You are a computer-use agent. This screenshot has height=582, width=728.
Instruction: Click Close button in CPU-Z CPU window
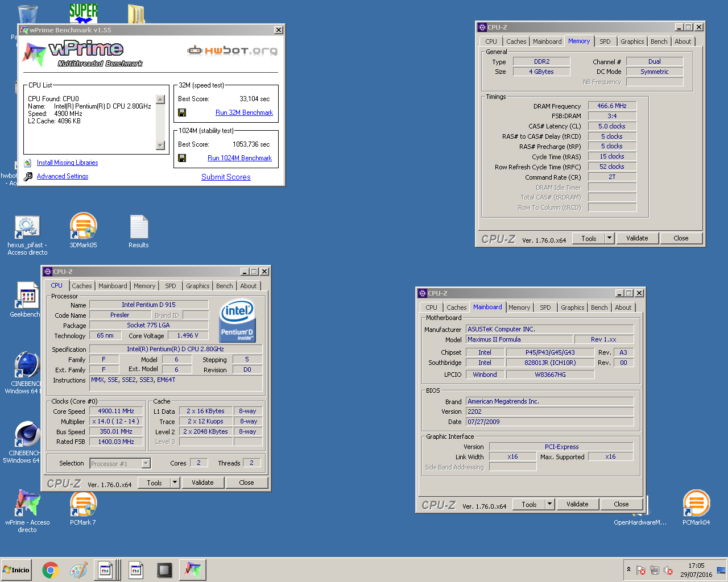tap(246, 483)
